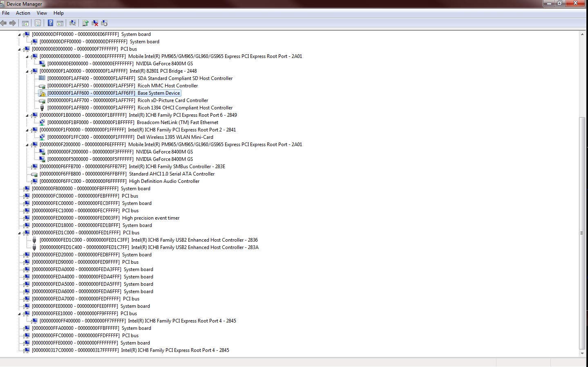Screen dimensions: 588x367
Task: Select PCI bus row at FED90000
Action: click(85, 262)
